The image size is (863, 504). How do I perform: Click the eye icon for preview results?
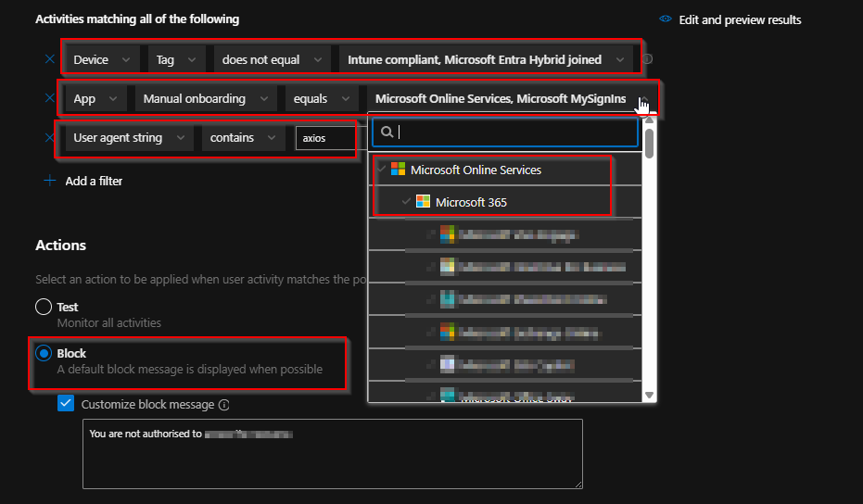[665, 19]
